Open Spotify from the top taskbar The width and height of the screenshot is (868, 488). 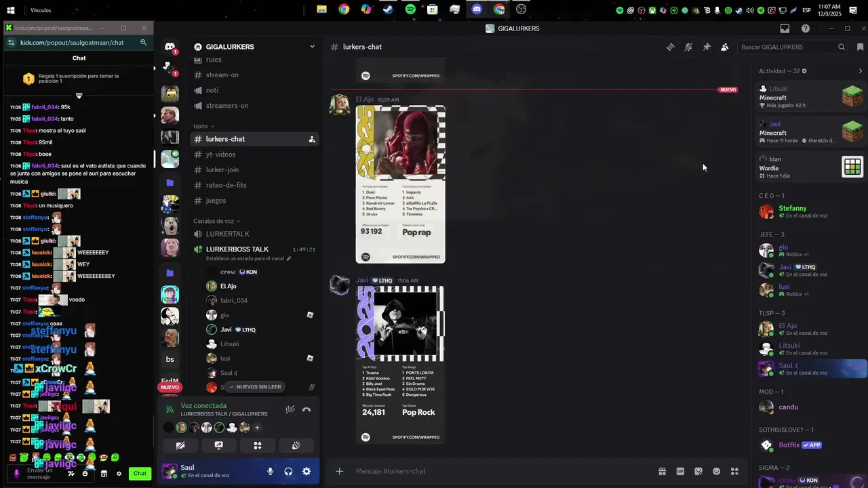point(410,9)
